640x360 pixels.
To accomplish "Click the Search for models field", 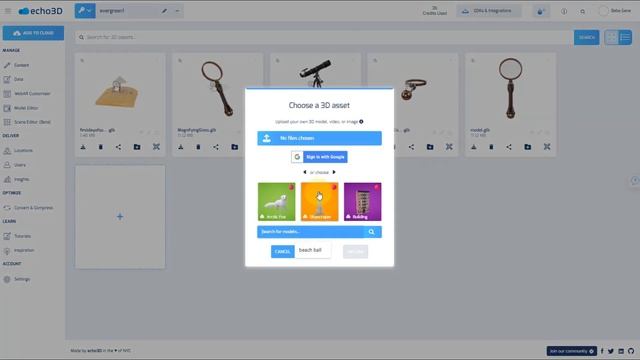I will tap(310, 232).
